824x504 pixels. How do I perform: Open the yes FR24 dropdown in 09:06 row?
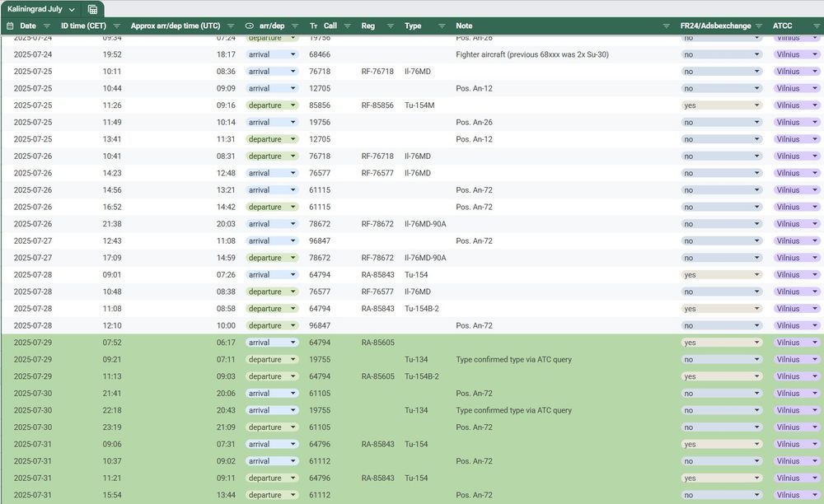pyautogui.click(x=722, y=444)
